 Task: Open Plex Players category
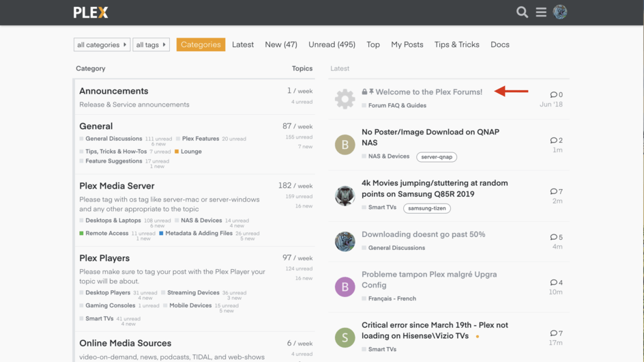tap(104, 258)
